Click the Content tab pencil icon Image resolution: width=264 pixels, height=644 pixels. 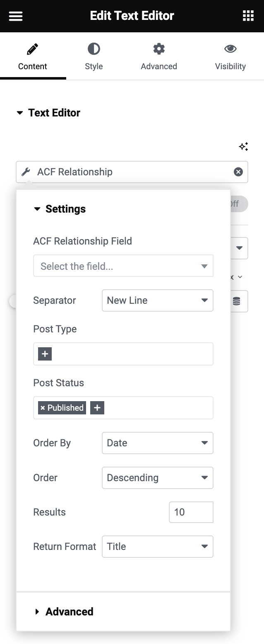33,48
